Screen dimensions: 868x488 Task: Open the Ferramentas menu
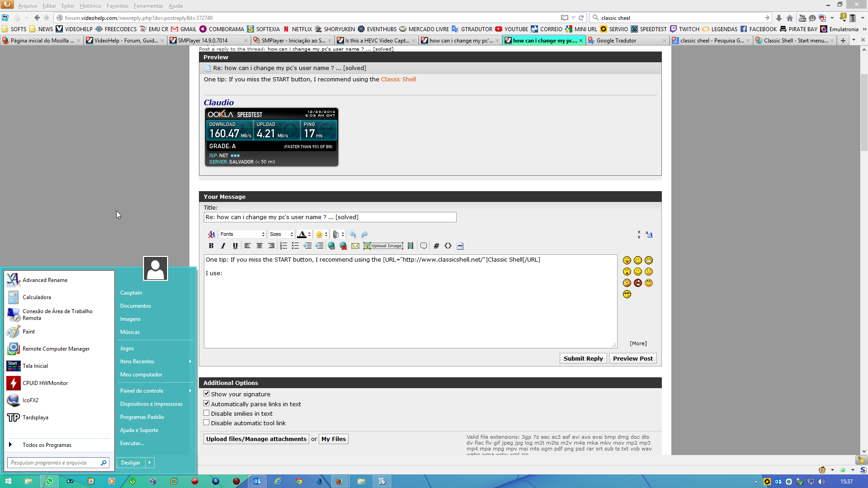(148, 6)
